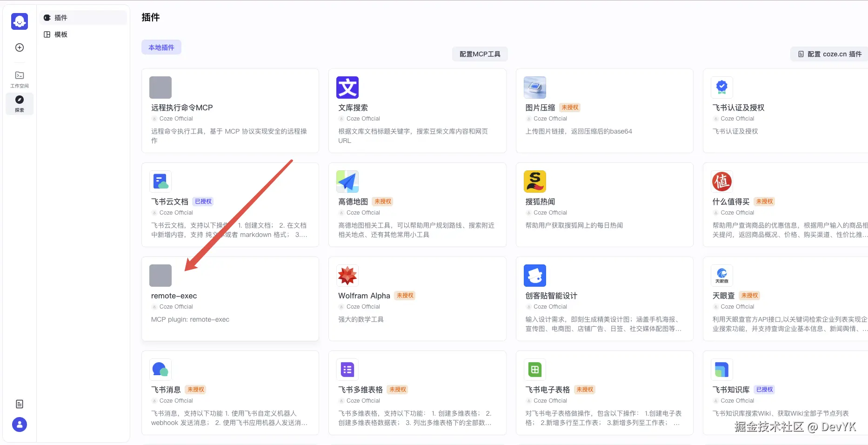This screenshot has height=445, width=868.
Task: Click the 图片压缩 plugin icon
Action: coord(535,88)
